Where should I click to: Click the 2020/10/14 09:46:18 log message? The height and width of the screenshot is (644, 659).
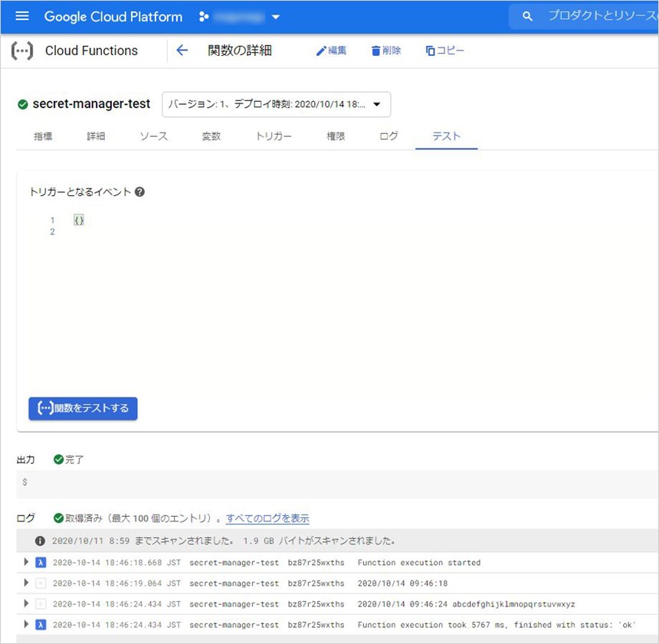coord(402,583)
